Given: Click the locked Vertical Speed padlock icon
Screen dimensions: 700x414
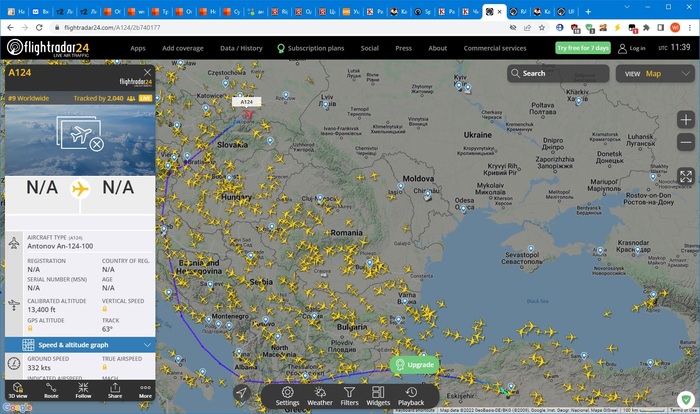Looking at the screenshot, I should click(x=104, y=309).
